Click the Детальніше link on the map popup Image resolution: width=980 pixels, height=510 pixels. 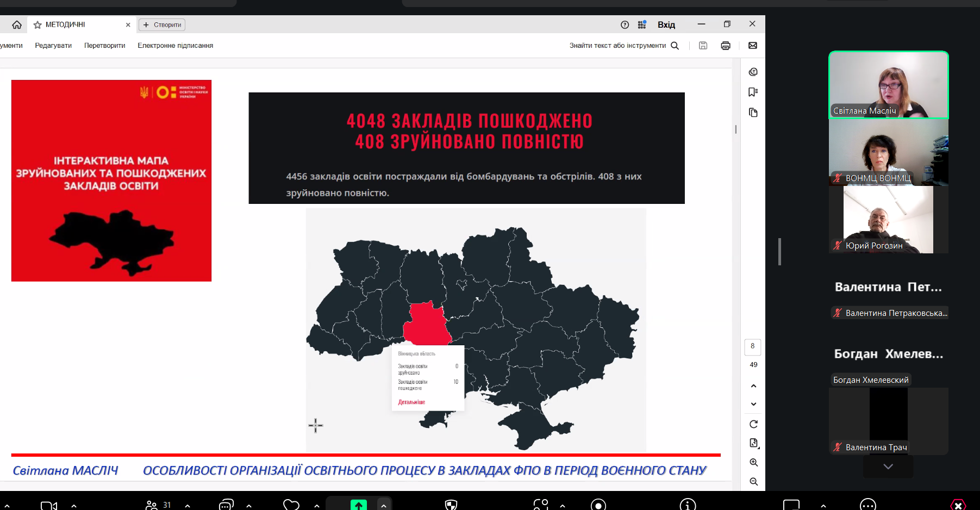click(x=411, y=402)
